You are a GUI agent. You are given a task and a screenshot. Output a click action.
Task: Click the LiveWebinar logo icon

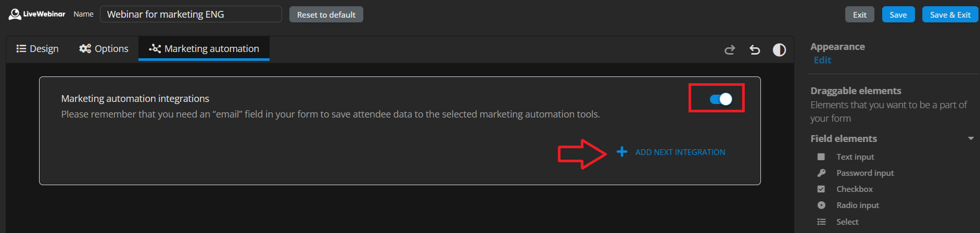click(x=15, y=15)
